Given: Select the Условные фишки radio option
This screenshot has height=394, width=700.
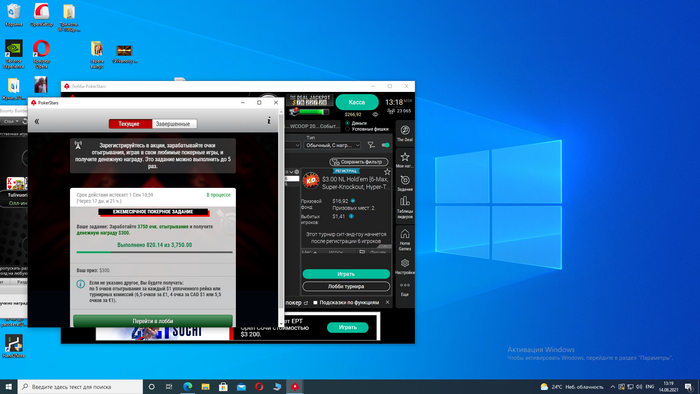Looking at the screenshot, I should pyautogui.click(x=347, y=129).
